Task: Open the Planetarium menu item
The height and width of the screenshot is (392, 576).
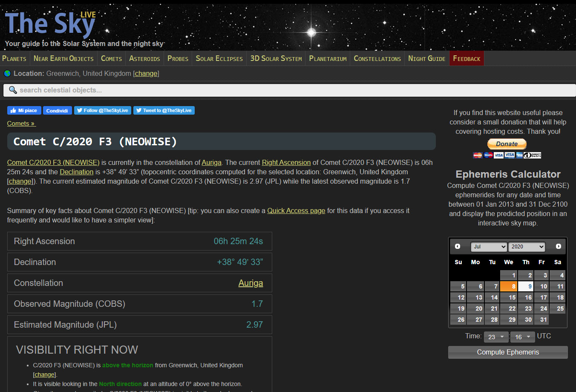Action: click(x=328, y=58)
